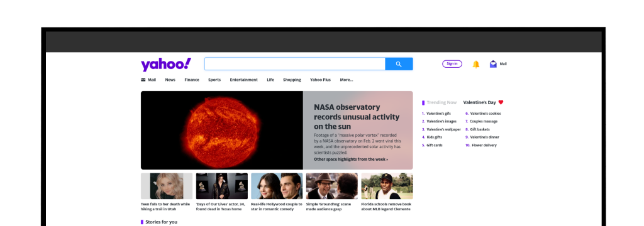Open trending item Valentine's gifs
The height and width of the screenshot is (226, 644).
click(438, 114)
